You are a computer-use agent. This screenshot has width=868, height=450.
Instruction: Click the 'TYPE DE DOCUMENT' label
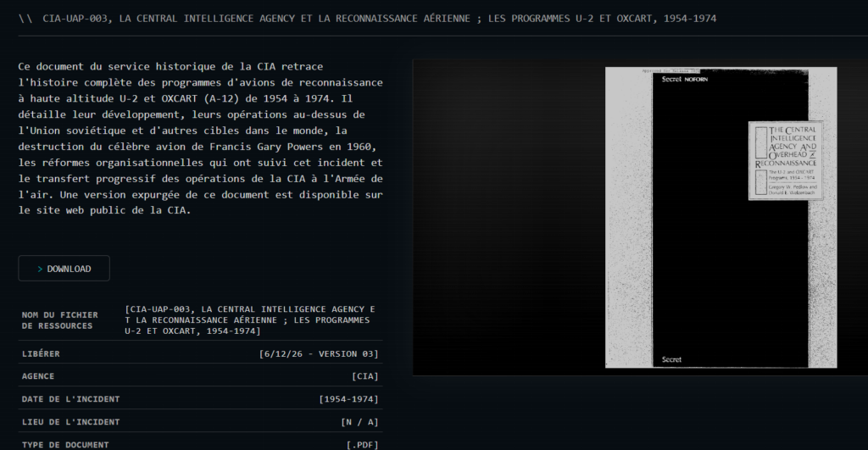pos(65,444)
